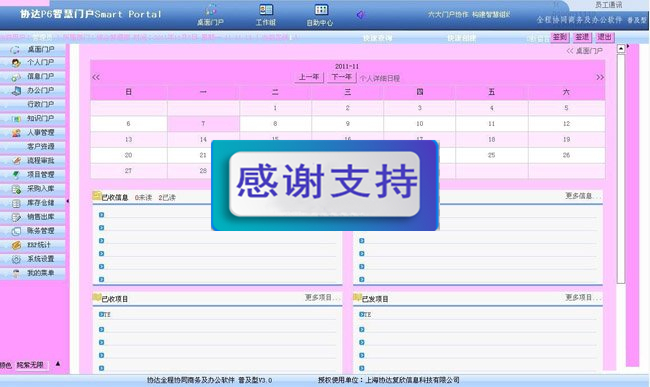
Task: Click the purple speaker icon in header
Action: 361,15
